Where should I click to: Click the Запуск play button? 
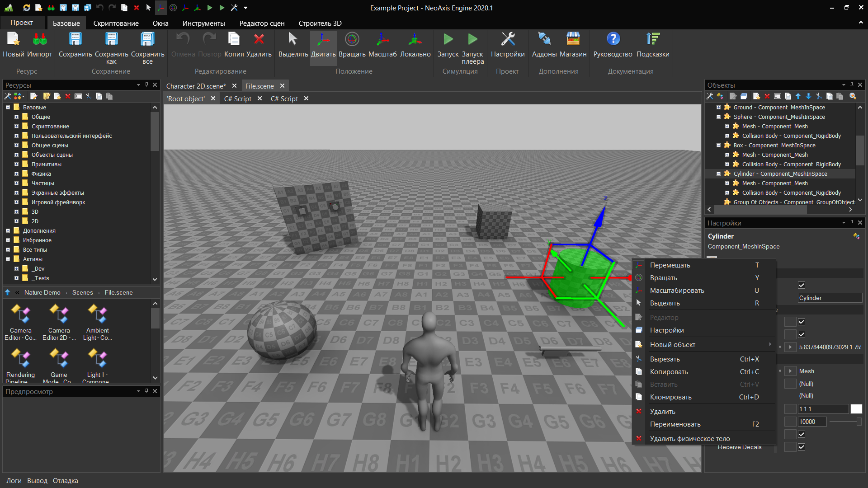pyautogui.click(x=448, y=45)
